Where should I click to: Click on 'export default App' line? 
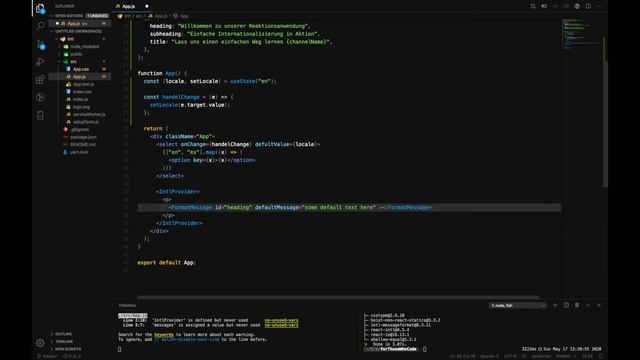click(x=167, y=263)
